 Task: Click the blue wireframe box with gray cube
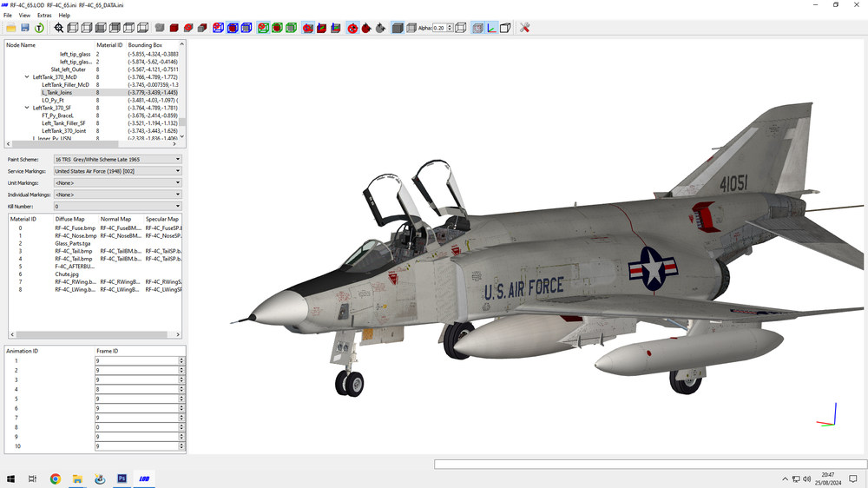click(247, 28)
